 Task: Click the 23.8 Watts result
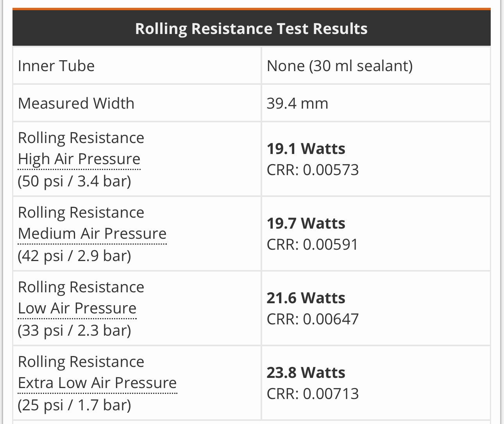coord(306,373)
